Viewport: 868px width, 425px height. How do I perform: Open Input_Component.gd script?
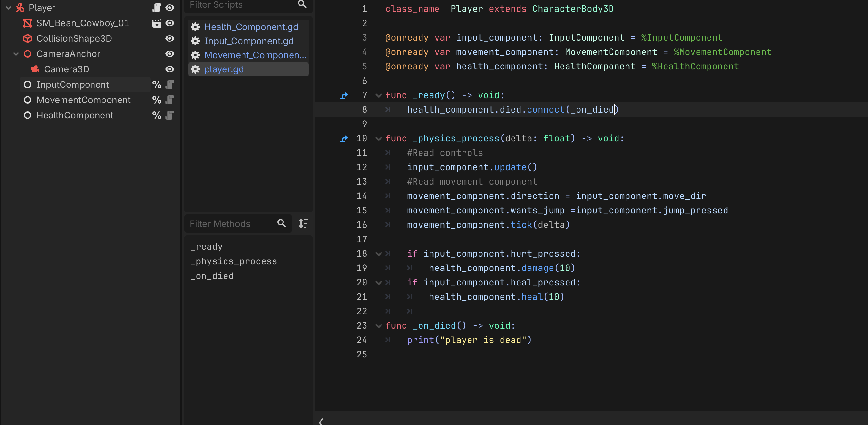click(x=249, y=41)
